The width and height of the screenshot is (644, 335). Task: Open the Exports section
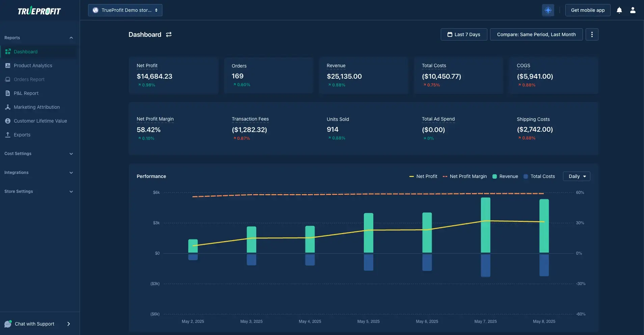tap(22, 135)
